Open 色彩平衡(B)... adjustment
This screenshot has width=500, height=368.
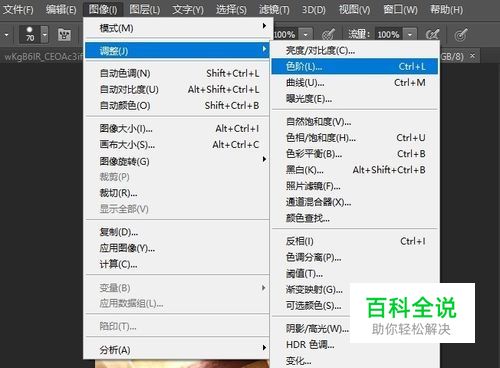(x=355, y=154)
